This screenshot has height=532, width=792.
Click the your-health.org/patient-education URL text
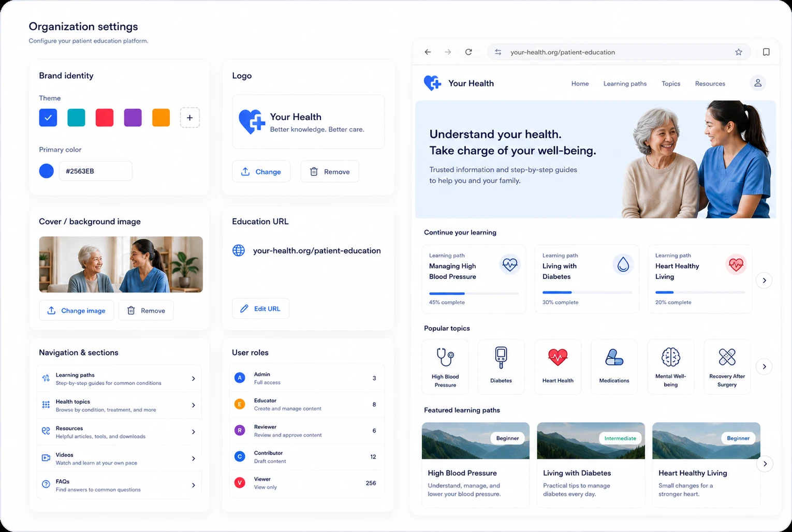317,250
